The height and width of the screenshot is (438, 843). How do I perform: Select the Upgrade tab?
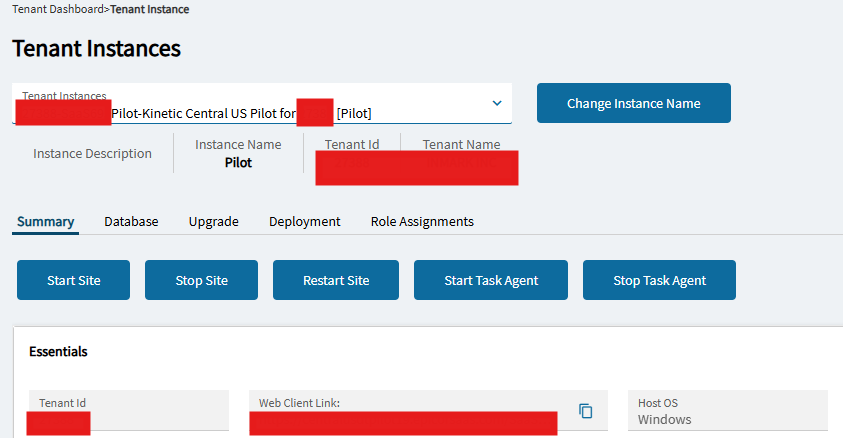point(213,221)
